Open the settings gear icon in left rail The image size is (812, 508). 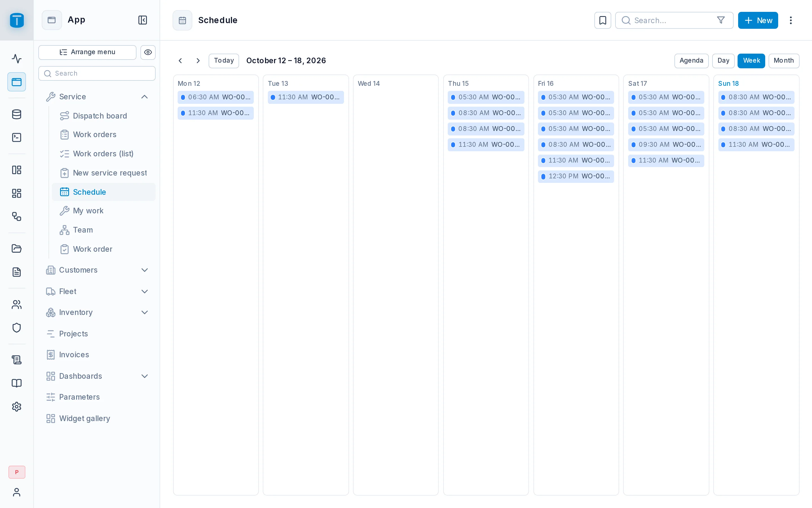tap(16, 406)
